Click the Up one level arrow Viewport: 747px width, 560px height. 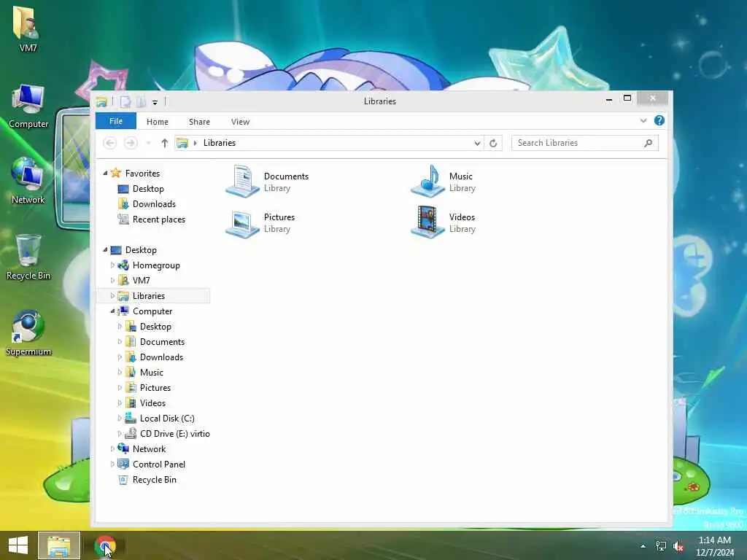point(164,143)
